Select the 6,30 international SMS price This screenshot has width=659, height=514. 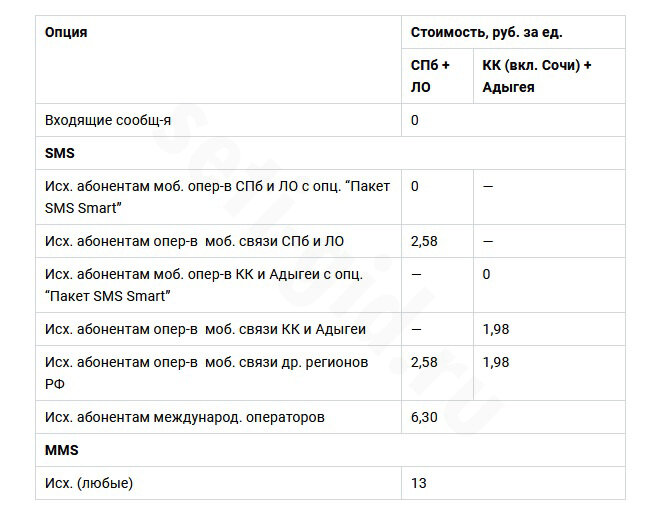tap(424, 417)
